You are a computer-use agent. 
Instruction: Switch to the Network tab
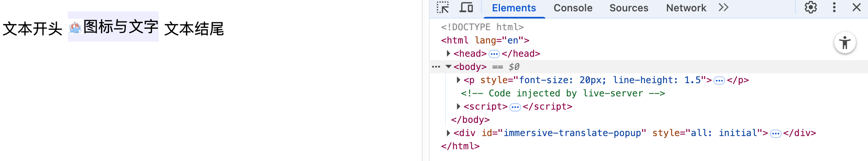(x=686, y=8)
